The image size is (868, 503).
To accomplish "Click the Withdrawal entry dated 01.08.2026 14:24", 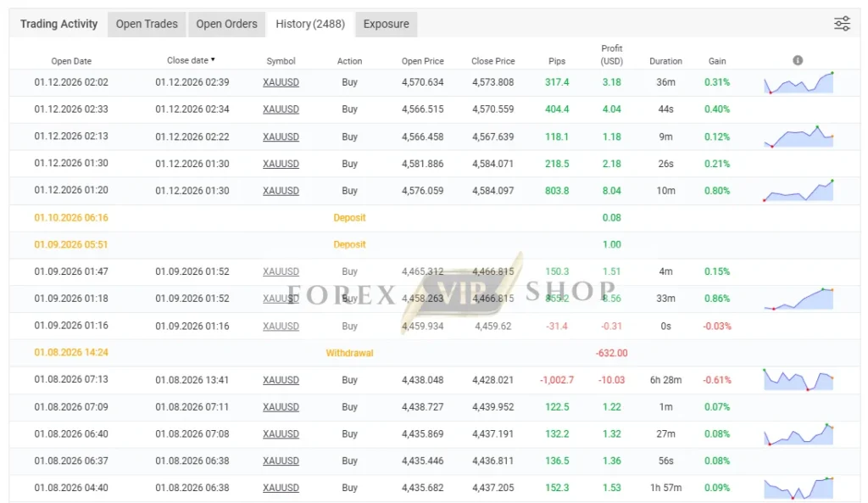I will 350,353.
